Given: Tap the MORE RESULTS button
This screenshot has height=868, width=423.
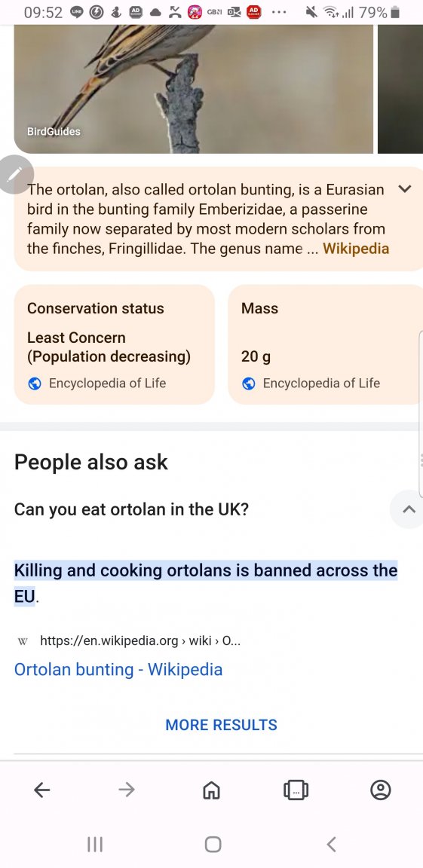Looking at the screenshot, I should pyautogui.click(x=222, y=725).
